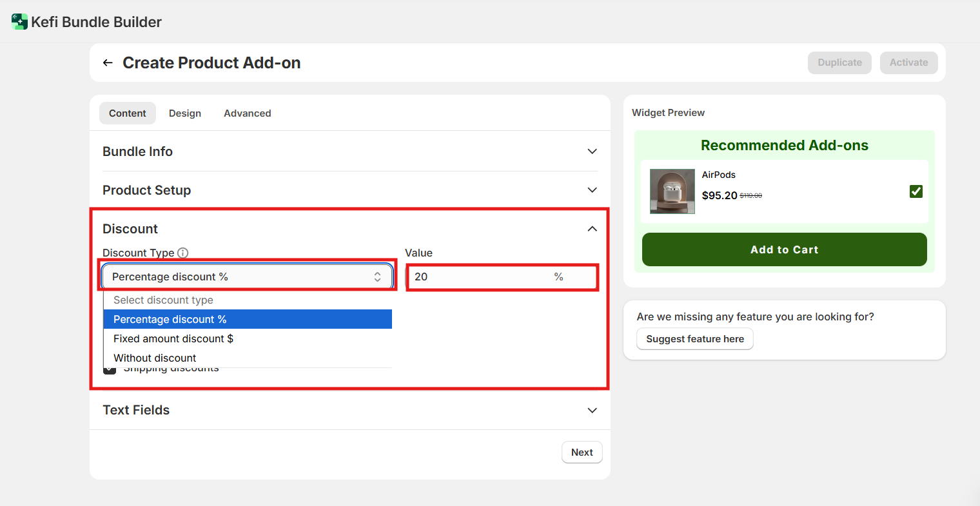Screen dimensions: 980x506
Task: Pick the Without discount option
Action: (247, 357)
